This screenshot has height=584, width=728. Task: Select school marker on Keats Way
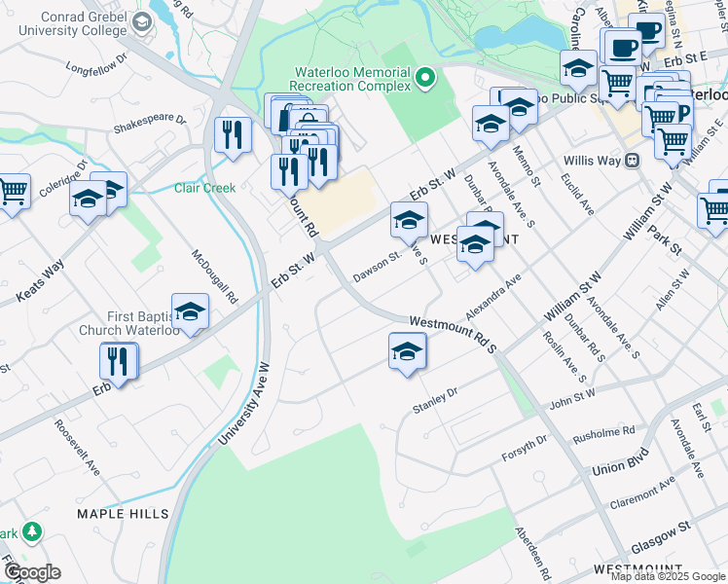coord(89,200)
